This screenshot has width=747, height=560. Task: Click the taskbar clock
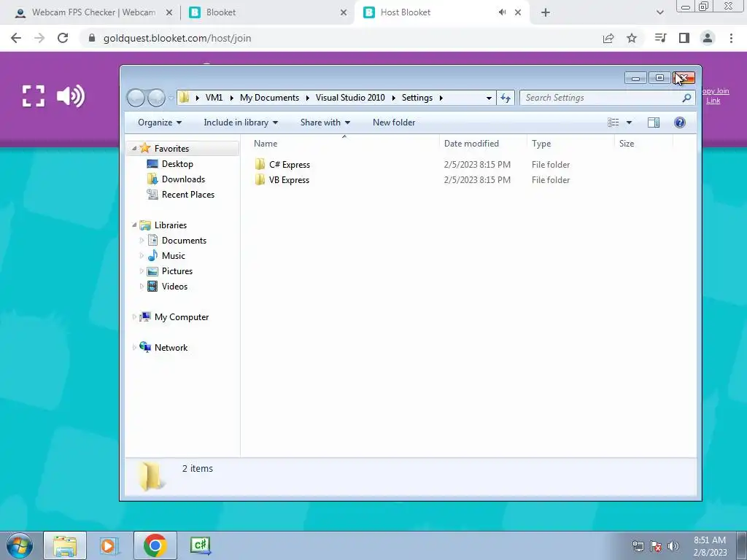[x=710, y=546]
